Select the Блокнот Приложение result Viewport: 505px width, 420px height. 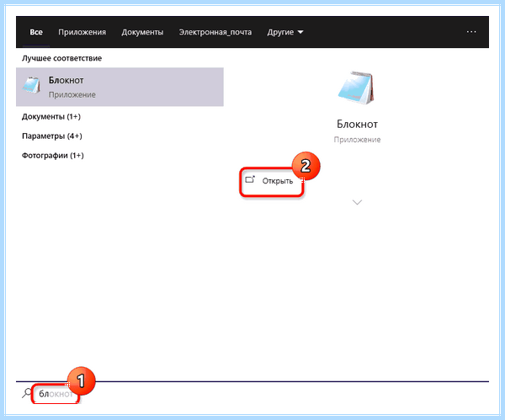point(120,87)
